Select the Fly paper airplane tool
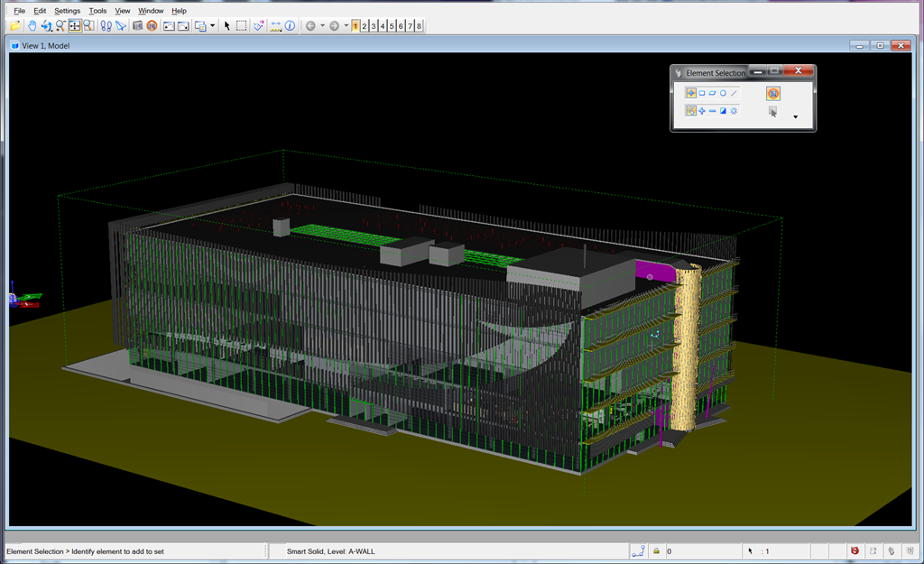 [x=121, y=26]
